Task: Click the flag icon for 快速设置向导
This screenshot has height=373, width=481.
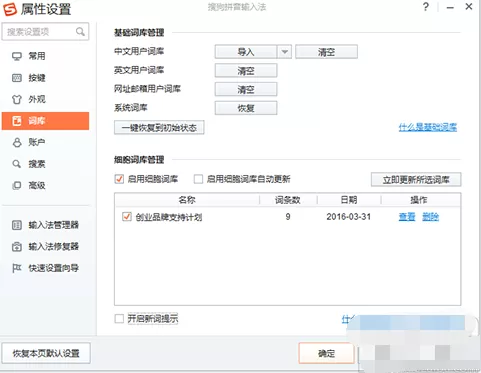Action: (x=17, y=268)
